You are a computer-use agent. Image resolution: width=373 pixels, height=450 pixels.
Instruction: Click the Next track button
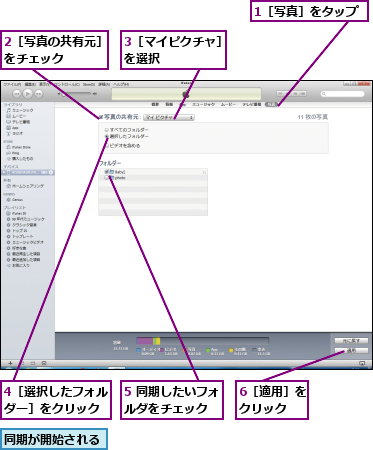pos(39,94)
